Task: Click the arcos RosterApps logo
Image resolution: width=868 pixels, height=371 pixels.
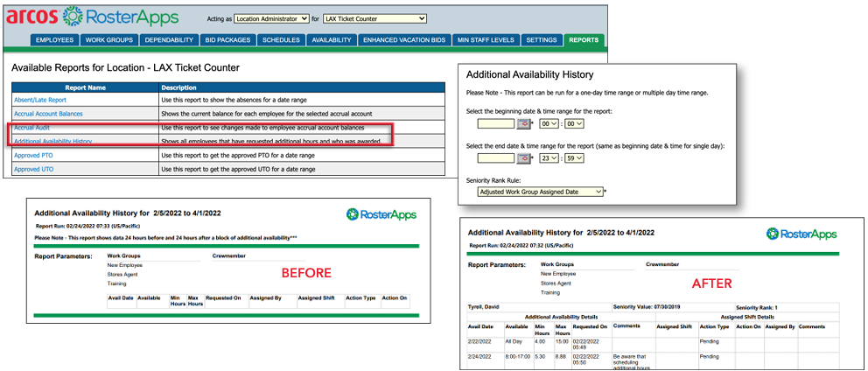Action: coord(93,17)
